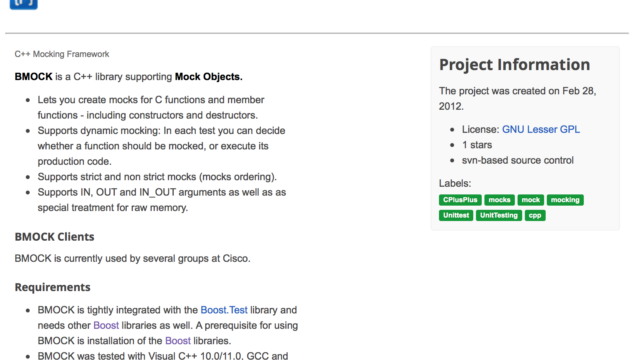Click the Requirements heading
Screen dimensions: 640x360
click(x=52, y=287)
